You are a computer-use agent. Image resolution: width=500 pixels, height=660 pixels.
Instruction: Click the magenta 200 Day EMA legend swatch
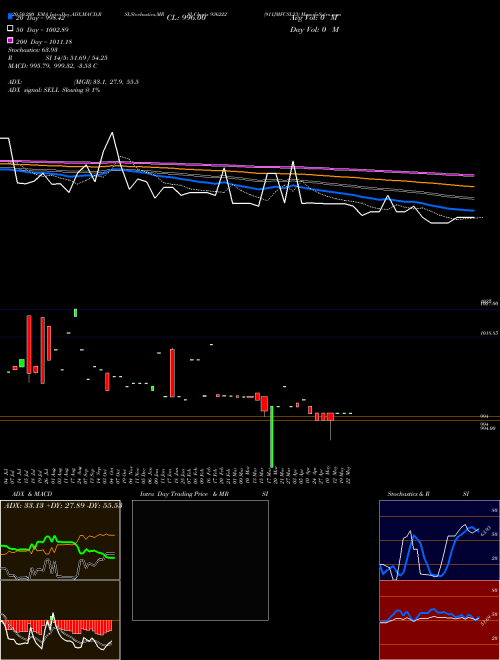[x=11, y=40]
